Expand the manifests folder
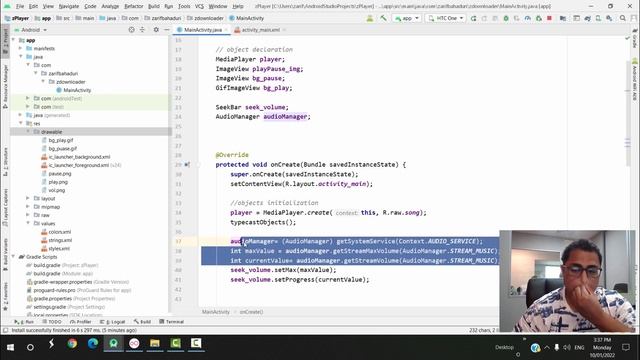Viewport: 640px width, 360px height. (20, 48)
